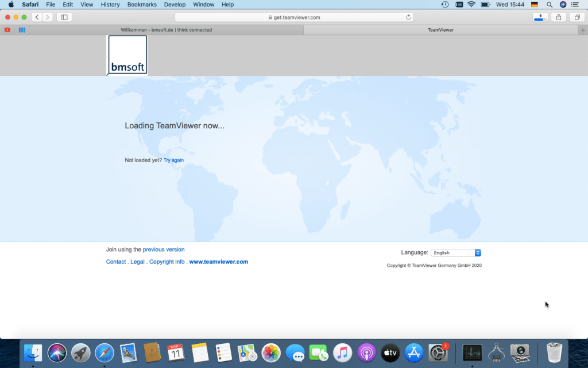
Task: Open the Develop menu
Action: [175, 5]
